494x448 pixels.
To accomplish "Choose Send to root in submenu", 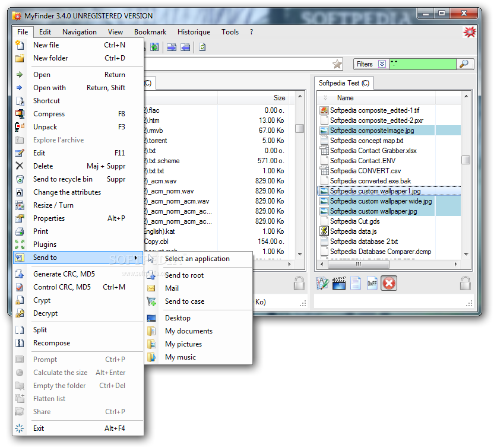I will [198, 275].
